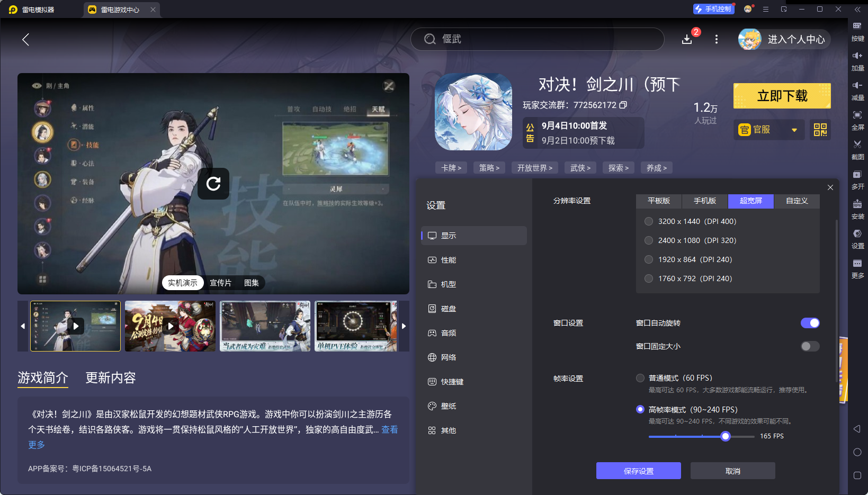The width and height of the screenshot is (868, 495).
Task: Click the FPS slider handle
Action: coord(726,436)
